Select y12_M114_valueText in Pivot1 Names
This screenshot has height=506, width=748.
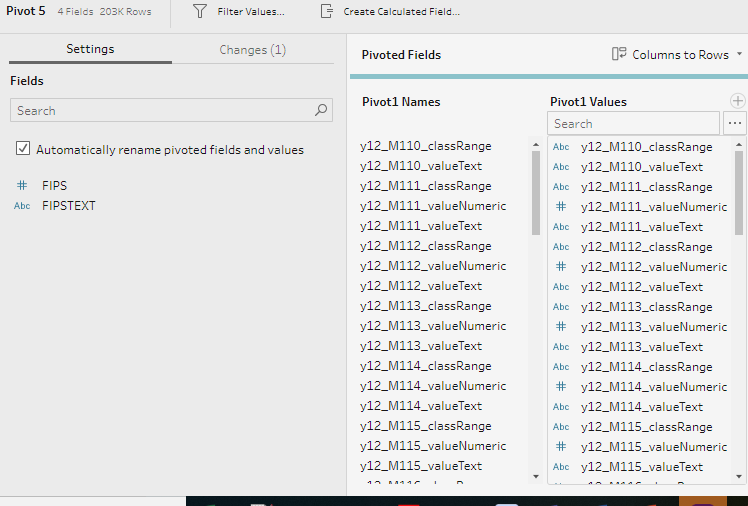(x=421, y=406)
